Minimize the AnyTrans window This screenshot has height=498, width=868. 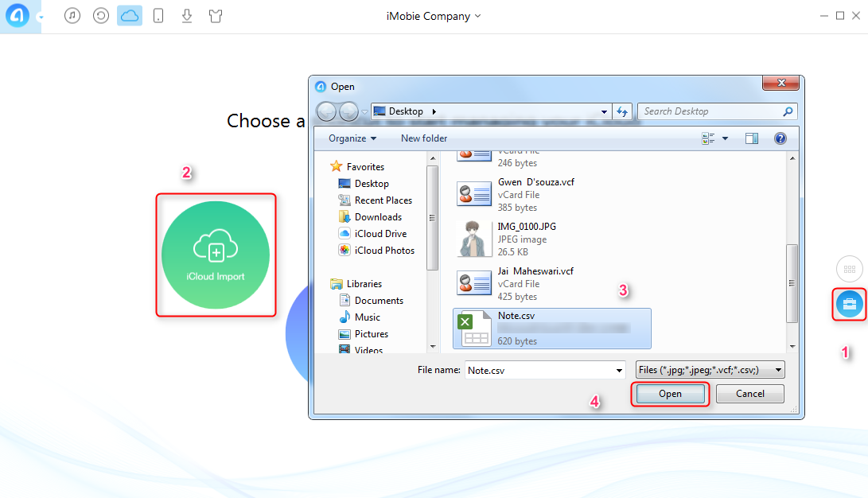[824, 16]
